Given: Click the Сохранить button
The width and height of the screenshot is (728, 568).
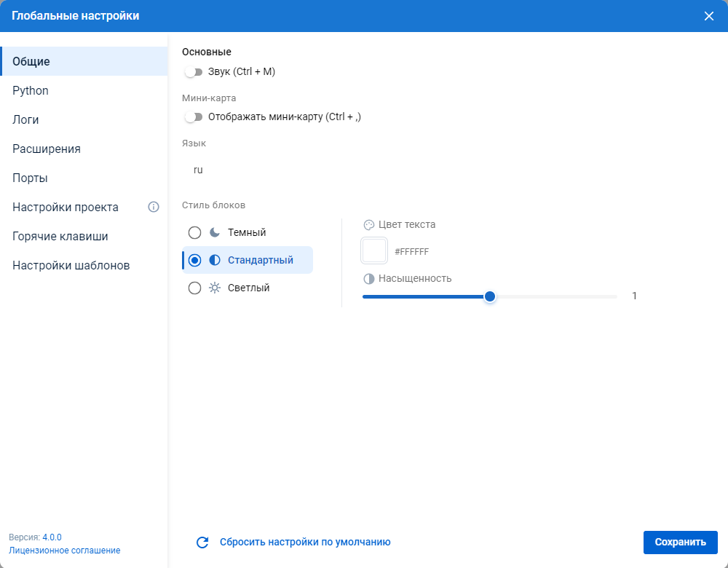Looking at the screenshot, I should tap(680, 543).
